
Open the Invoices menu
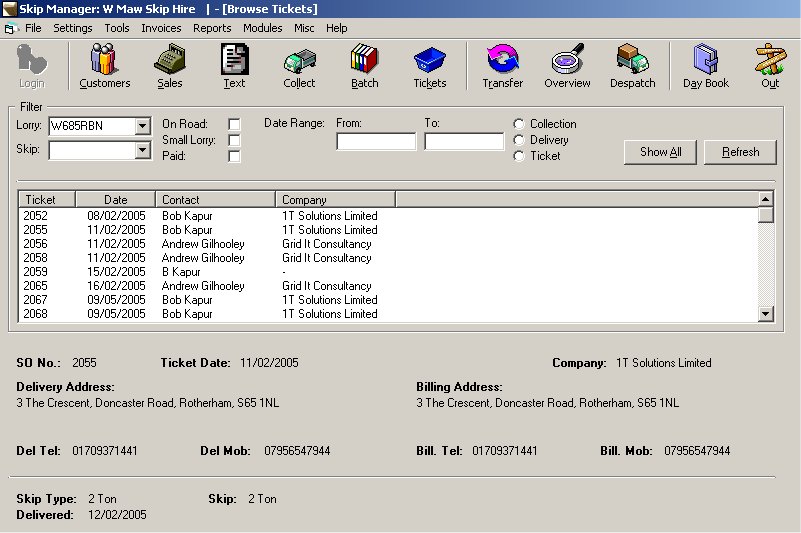161,28
